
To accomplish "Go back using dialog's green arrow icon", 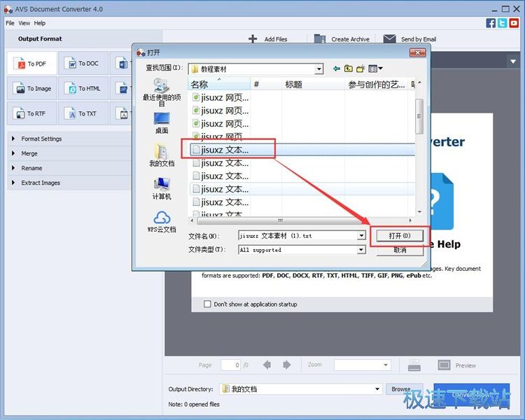I will [337, 69].
